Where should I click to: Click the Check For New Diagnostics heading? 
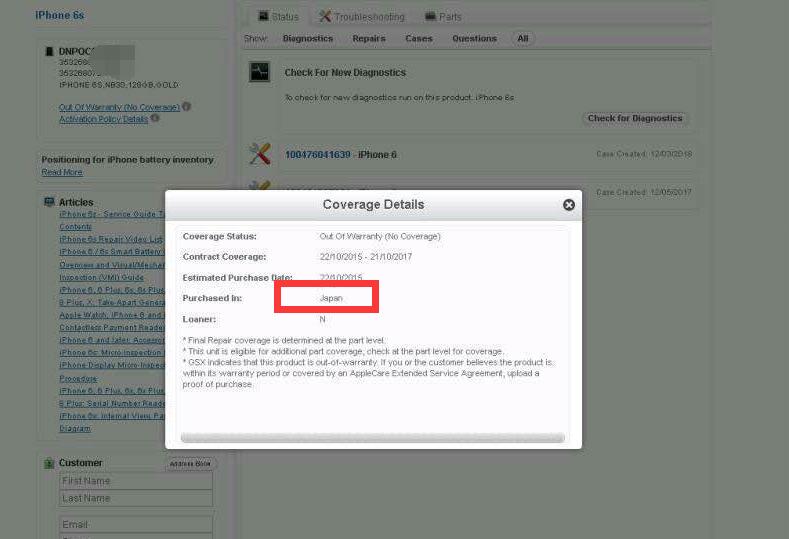(345, 72)
